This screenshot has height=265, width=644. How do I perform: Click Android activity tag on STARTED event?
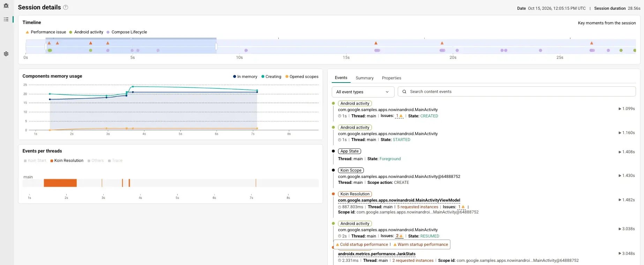tap(355, 127)
